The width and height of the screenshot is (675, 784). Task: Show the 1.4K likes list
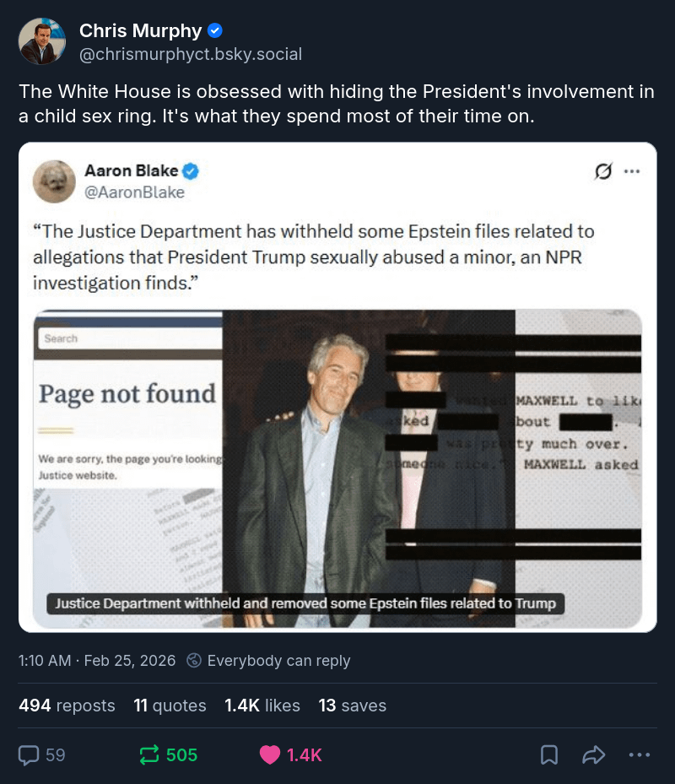click(262, 706)
